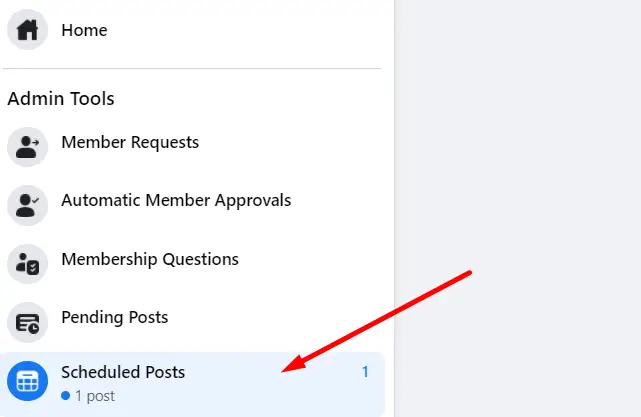This screenshot has height=417, width=641.
Task: Click the divider line under Home
Action: [x=192, y=69]
